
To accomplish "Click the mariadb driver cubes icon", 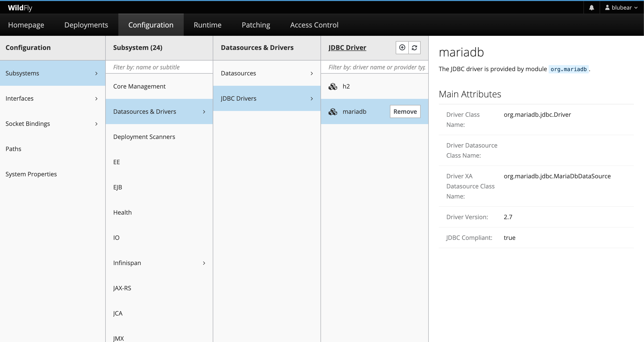I will [333, 112].
